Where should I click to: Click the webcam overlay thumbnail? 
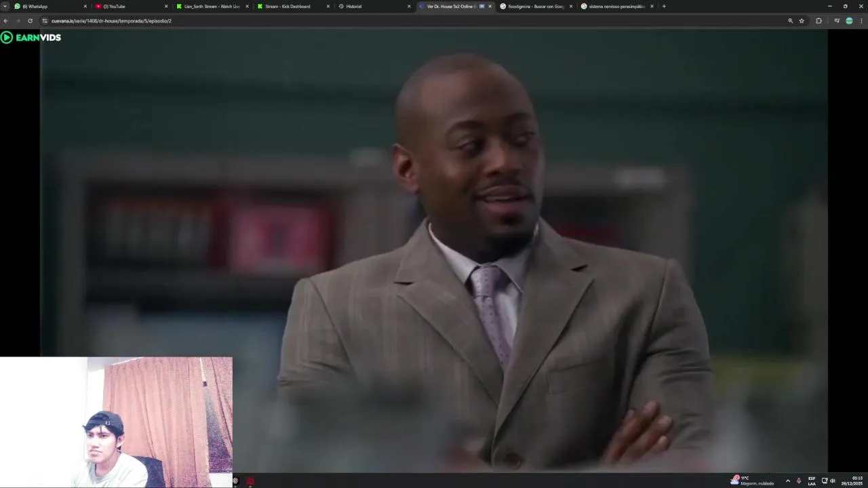pyautogui.click(x=116, y=422)
